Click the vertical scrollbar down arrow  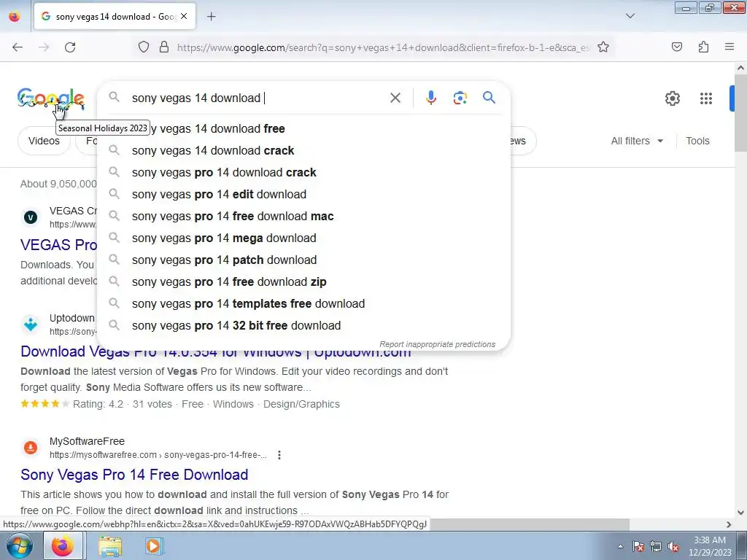click(x=740, y=513)
